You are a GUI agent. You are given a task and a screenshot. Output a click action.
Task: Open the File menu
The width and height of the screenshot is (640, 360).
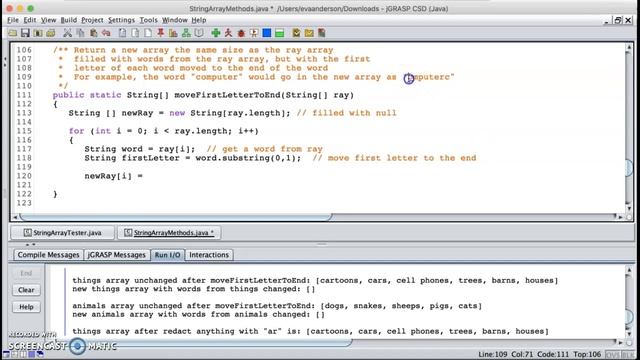[x=13, y=20]
